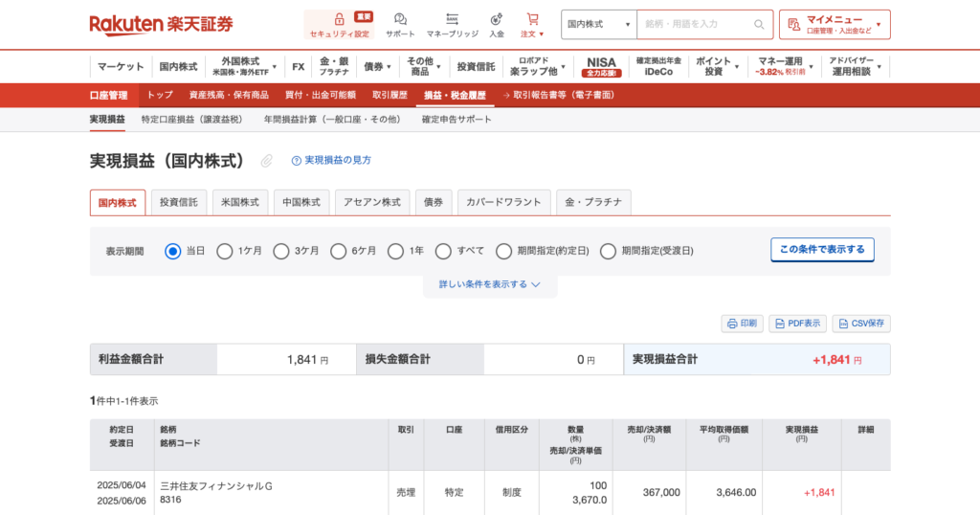Open the 債券 nav dropdown
This screenshot has width=980, height=515.
tap(377, 66)
